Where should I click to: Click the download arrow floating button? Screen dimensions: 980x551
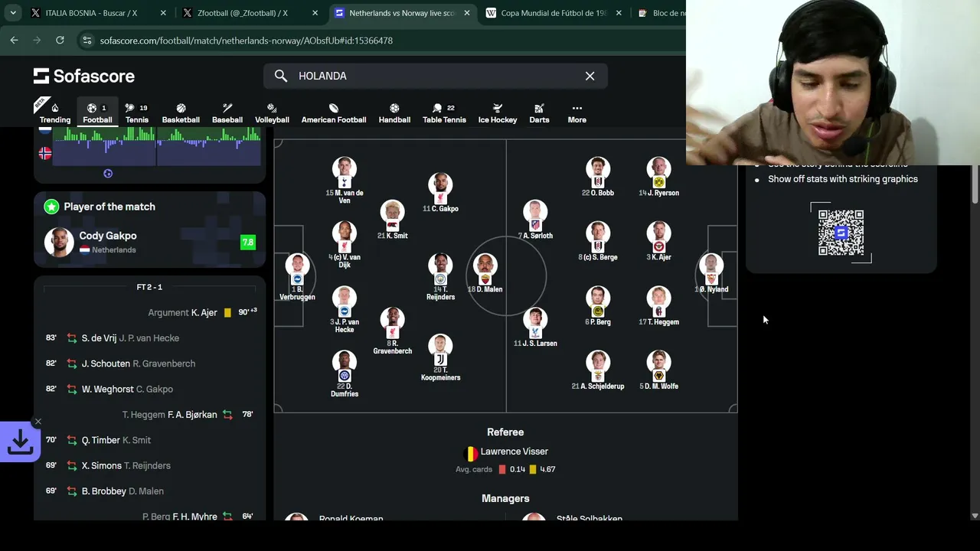click(x=20, y=442)
